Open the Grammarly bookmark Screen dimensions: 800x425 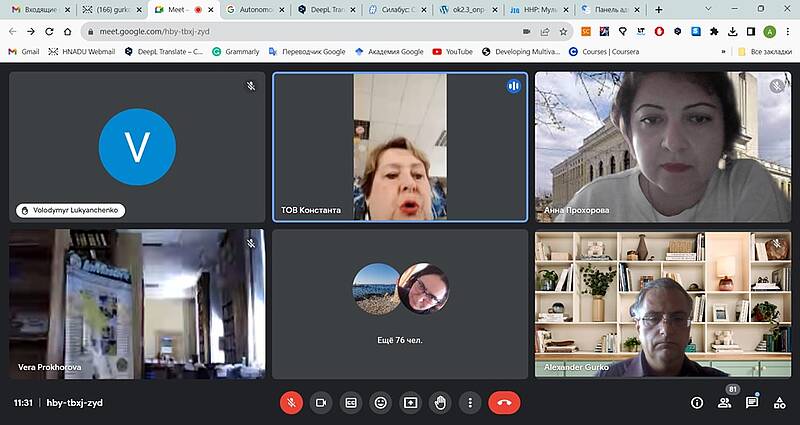click(236, 51)
